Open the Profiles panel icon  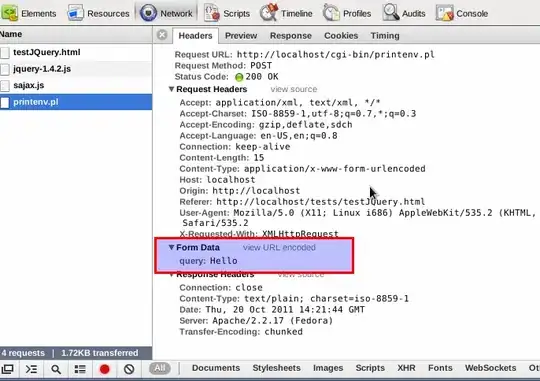pyautogui.click(x=331, y=13)
